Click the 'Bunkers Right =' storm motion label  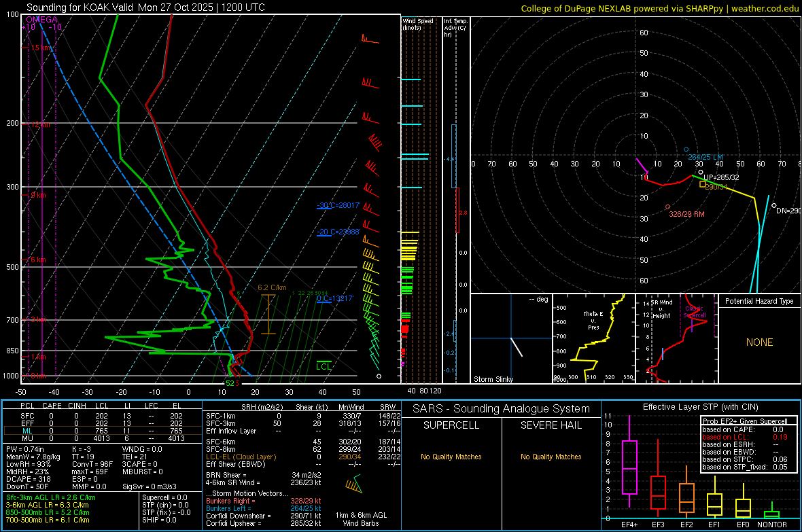[230, 501]
